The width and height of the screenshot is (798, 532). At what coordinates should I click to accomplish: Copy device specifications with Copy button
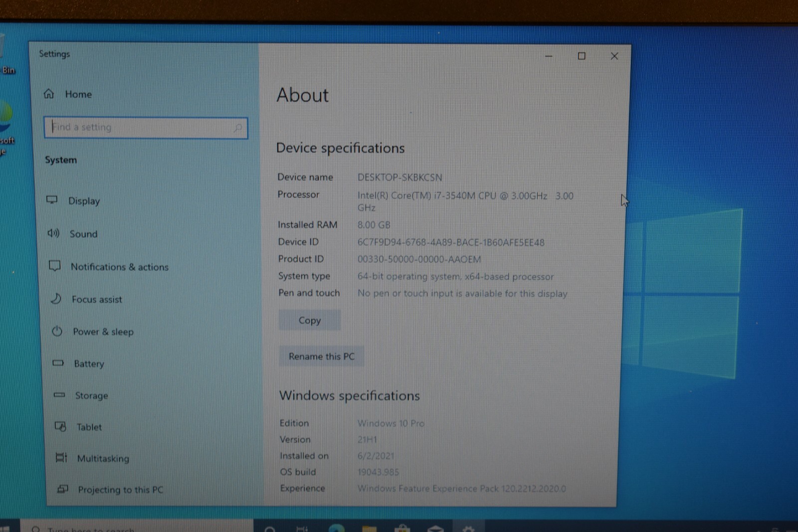(310, 320)
